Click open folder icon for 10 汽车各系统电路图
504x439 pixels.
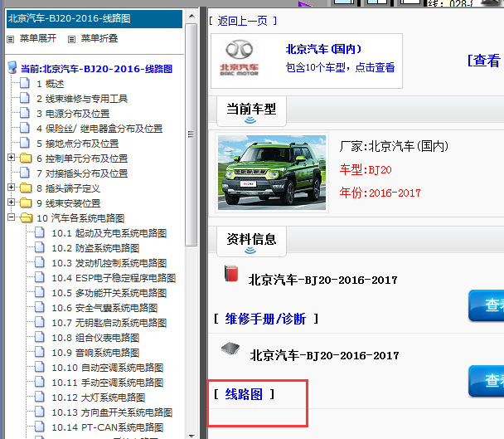(26, 218)
